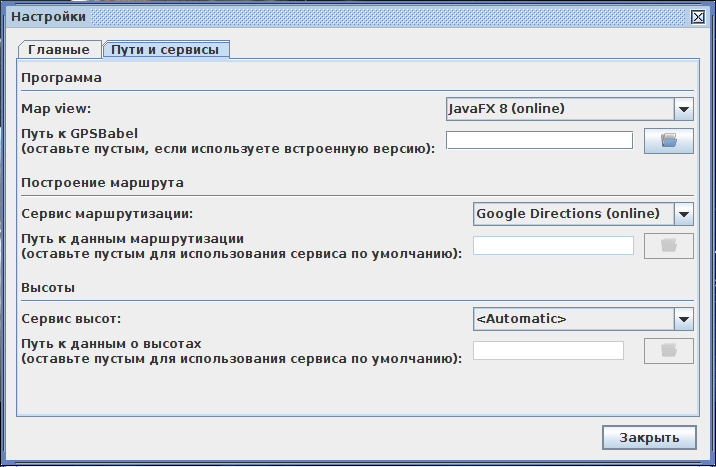This screenshot has width=716, height=467.
Task: Click the Путь к данным о высотах label
Action: pyautogui.click(x=111, y=344)
